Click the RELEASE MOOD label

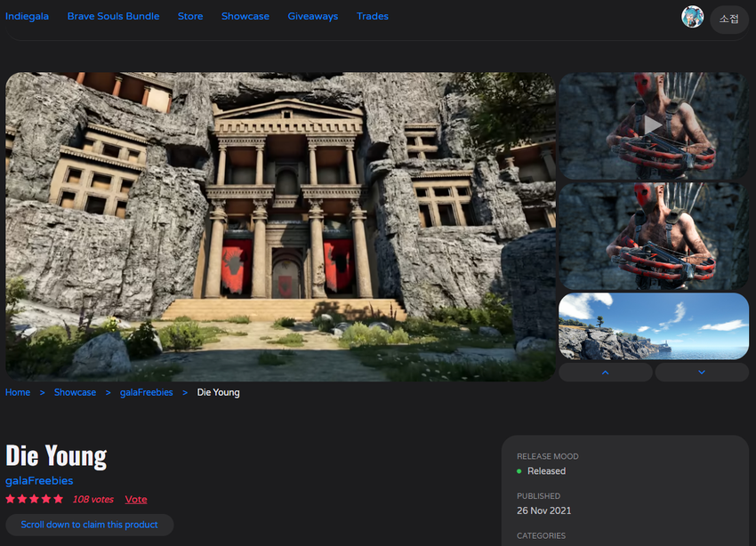coord(548,456)
